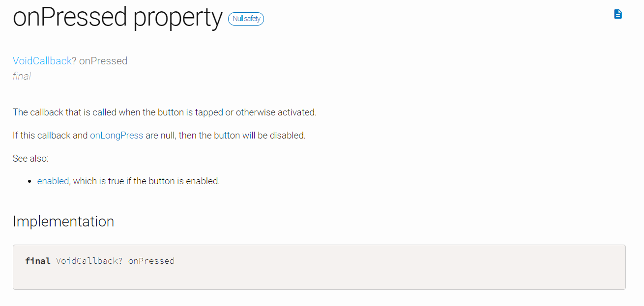Click the text 'then the button will be disabled'
The image size is (644, 306).
pos(242,135)
